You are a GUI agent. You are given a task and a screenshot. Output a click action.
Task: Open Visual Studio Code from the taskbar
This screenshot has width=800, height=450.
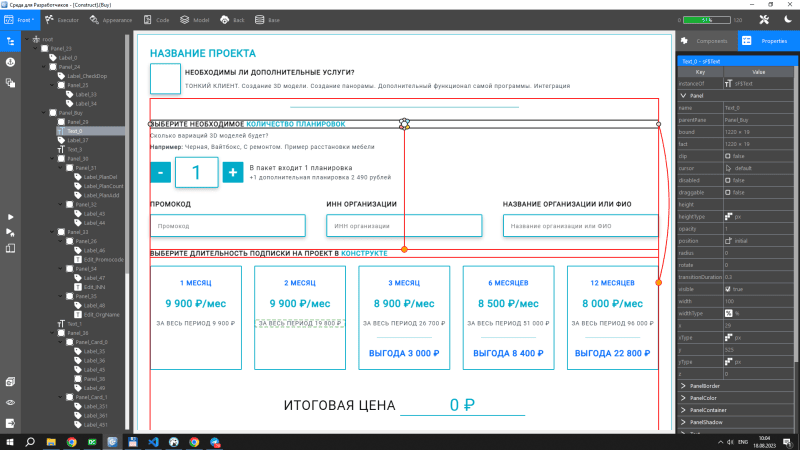[154, 441]
